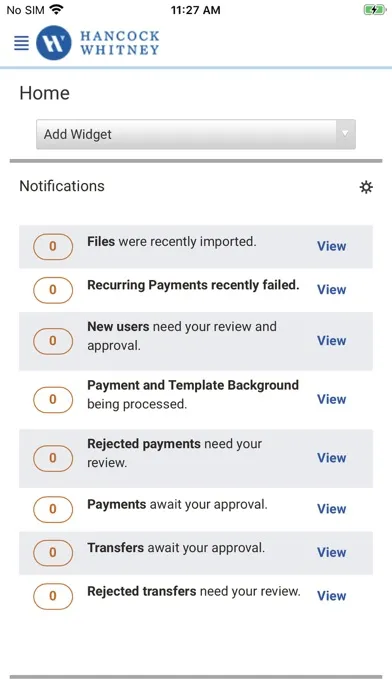View Payments awaiting approval

click(331, 509)
